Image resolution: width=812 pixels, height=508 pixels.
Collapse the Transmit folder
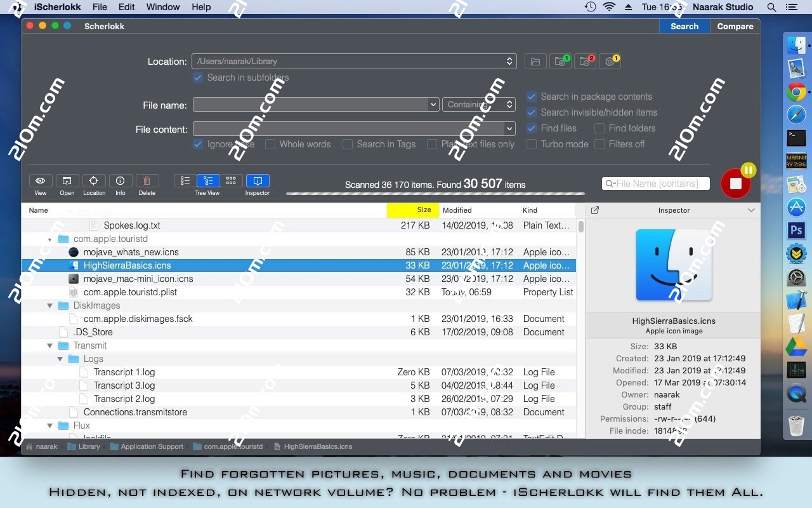coord(49,345)
